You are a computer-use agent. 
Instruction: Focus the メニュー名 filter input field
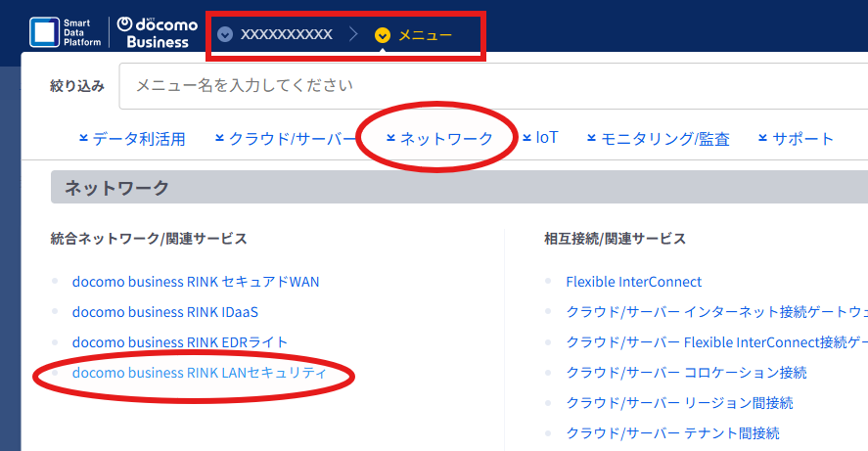[x=493, y=86]
